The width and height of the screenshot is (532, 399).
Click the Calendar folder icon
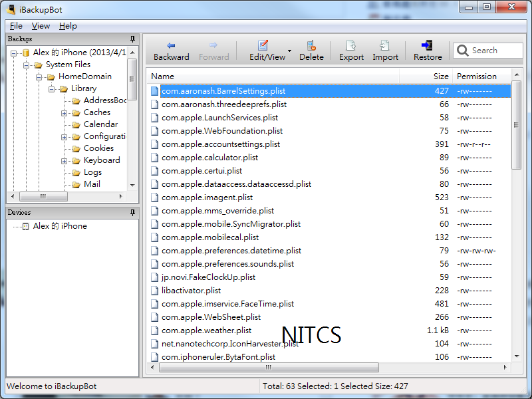76,124
